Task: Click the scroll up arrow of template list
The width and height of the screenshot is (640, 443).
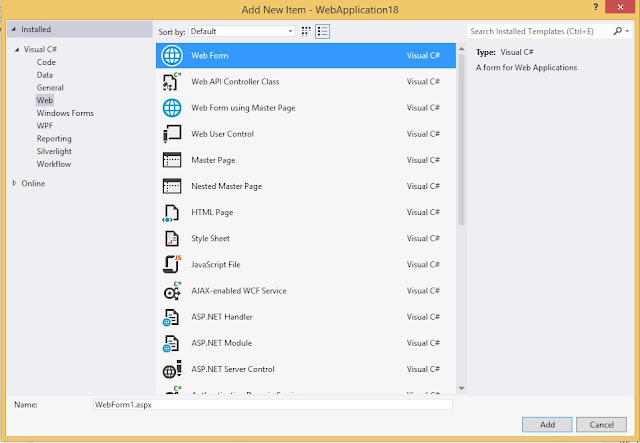Action: 461,49
